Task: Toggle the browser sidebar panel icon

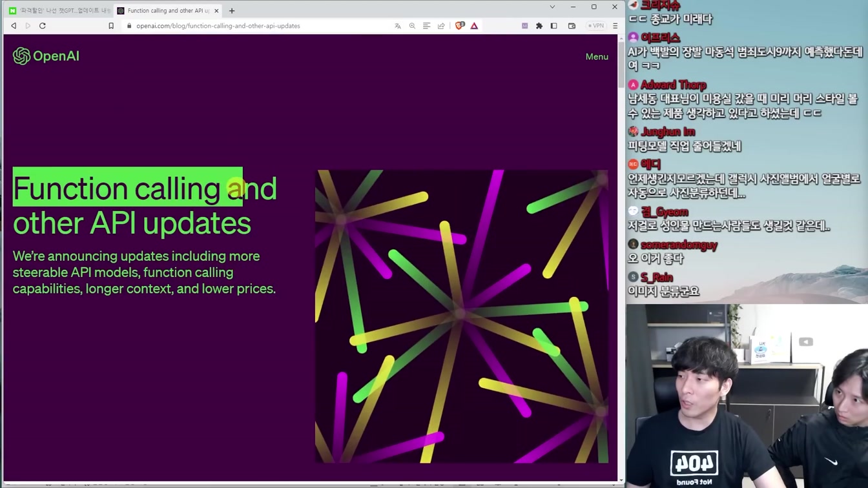Action: coord(553,26)
